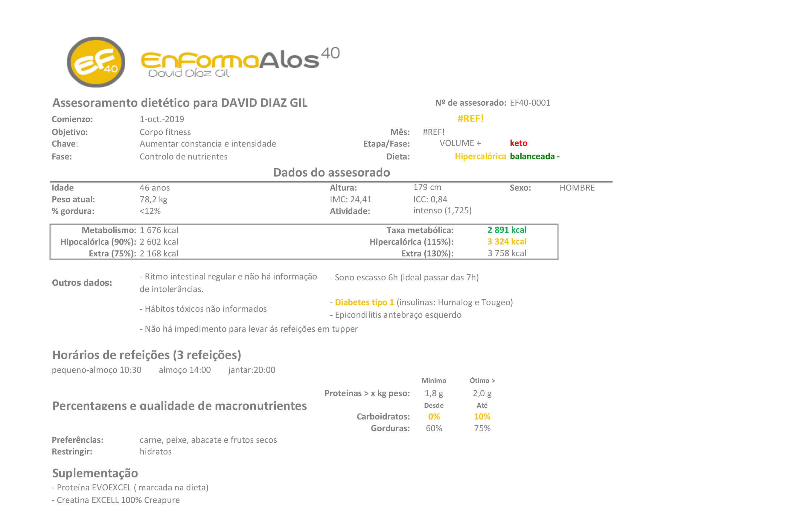Select the objective 'Corpo fitness'
Viewport: 812px width, 517px height.
165,132
